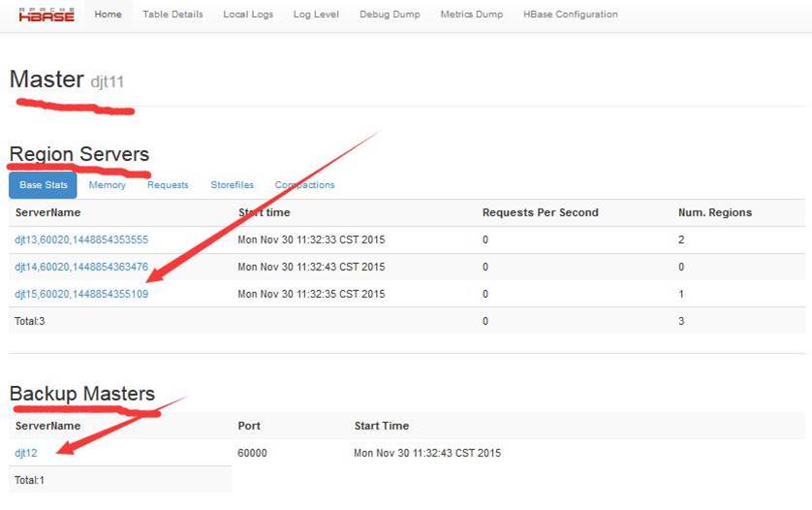This screenshot has height=510, width=812.
Task: Switch to the Memory tab
Action: click(107, 185)
